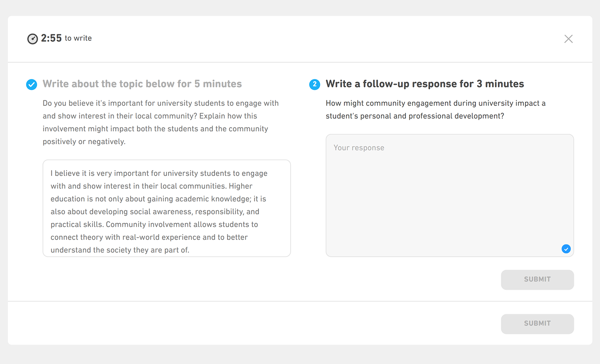Click the blue step 2 number badge
The image size is (600, 364).
pos(315,84)
